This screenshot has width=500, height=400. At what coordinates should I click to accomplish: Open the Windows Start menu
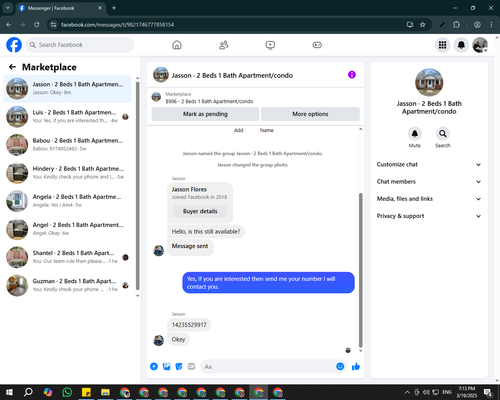[9, 392]
